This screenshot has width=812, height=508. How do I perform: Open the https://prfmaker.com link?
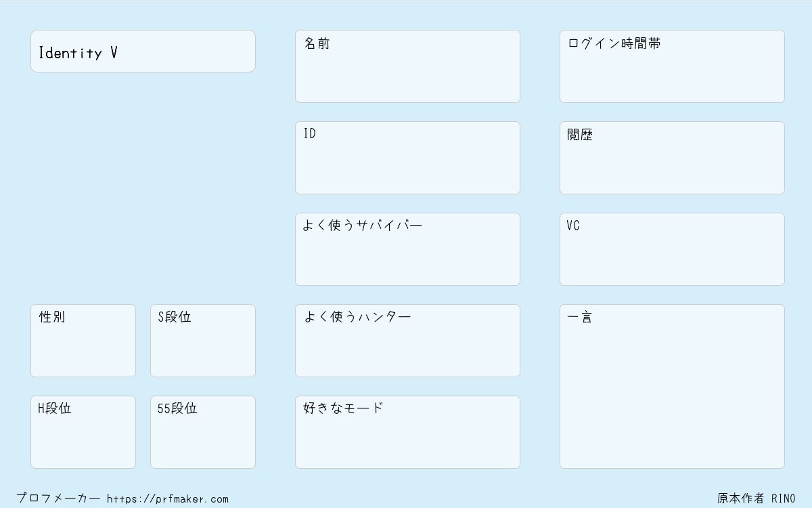click(x=168, y=499)
